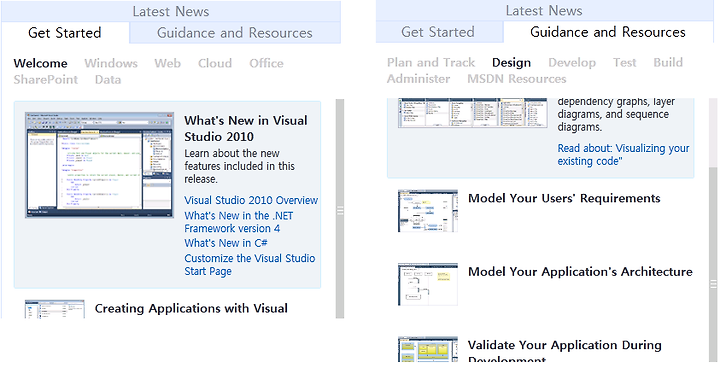Click the left panel's vertical scrollbar thumb
Viewport: 720px width, 368px height.
click(x=340, y=209)
